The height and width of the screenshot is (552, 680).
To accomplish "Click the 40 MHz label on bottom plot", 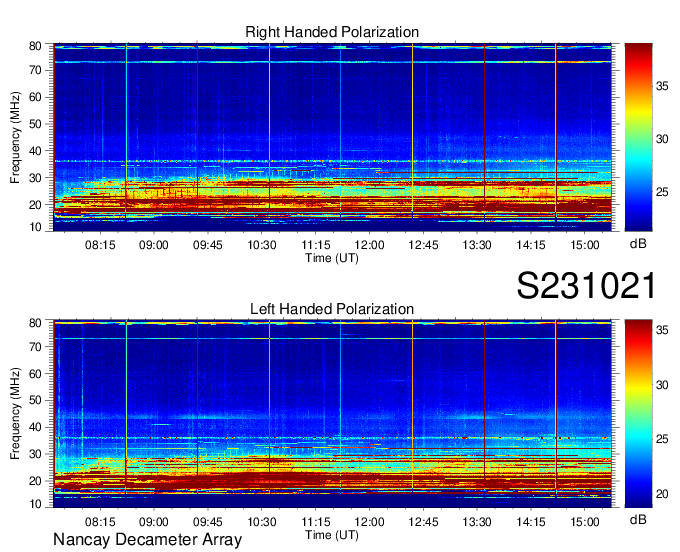I will point(35,427).
